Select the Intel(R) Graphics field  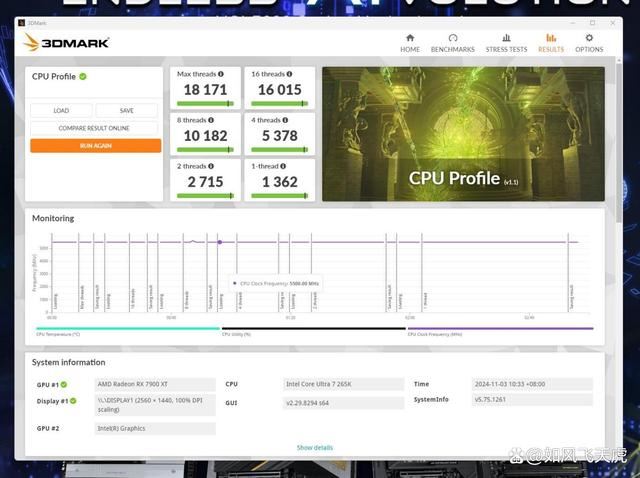[x=155, y=428]
